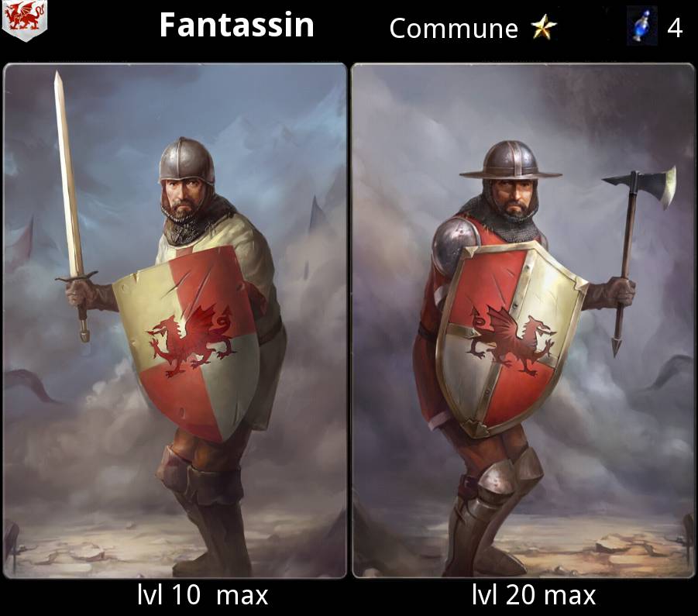
Task: Click the red dragon faction shield icon
Action: (x=25, y=20)
